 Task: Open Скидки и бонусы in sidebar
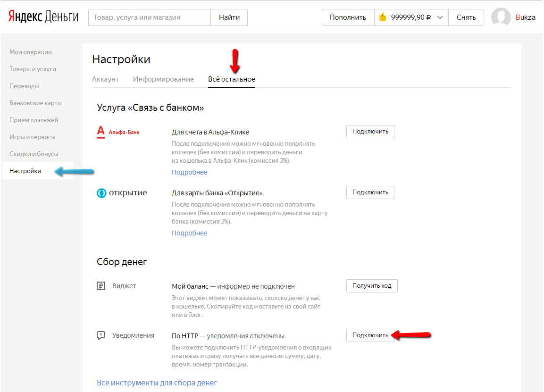(33, 154)
